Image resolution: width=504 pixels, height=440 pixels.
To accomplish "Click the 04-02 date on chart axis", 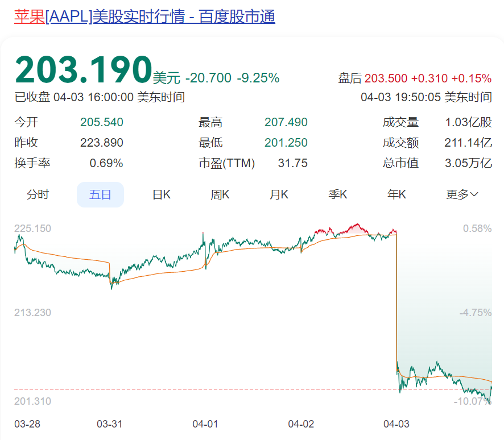I will click(x=301, y=424).
